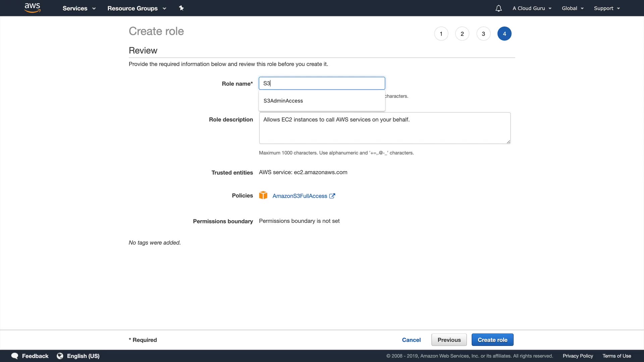
Task: Click the globe language icon
Action: [60, 356]
